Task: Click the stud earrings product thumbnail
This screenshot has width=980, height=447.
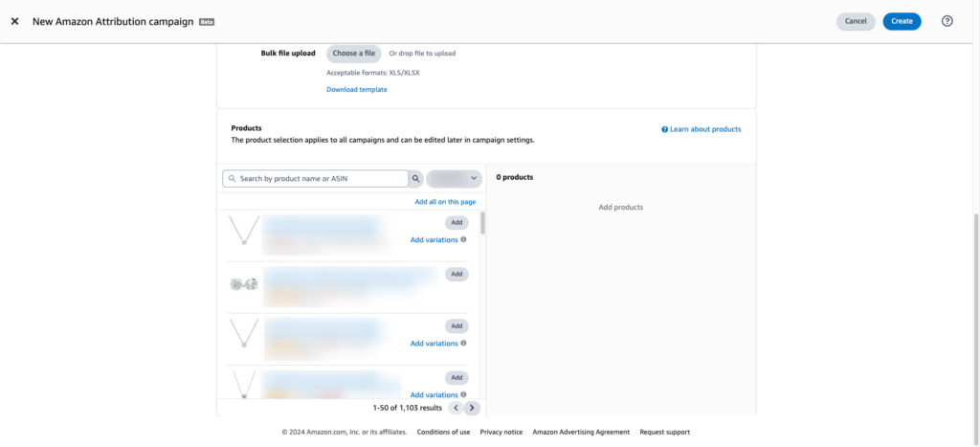Action: pyautogui.click(x=244, y=284)
